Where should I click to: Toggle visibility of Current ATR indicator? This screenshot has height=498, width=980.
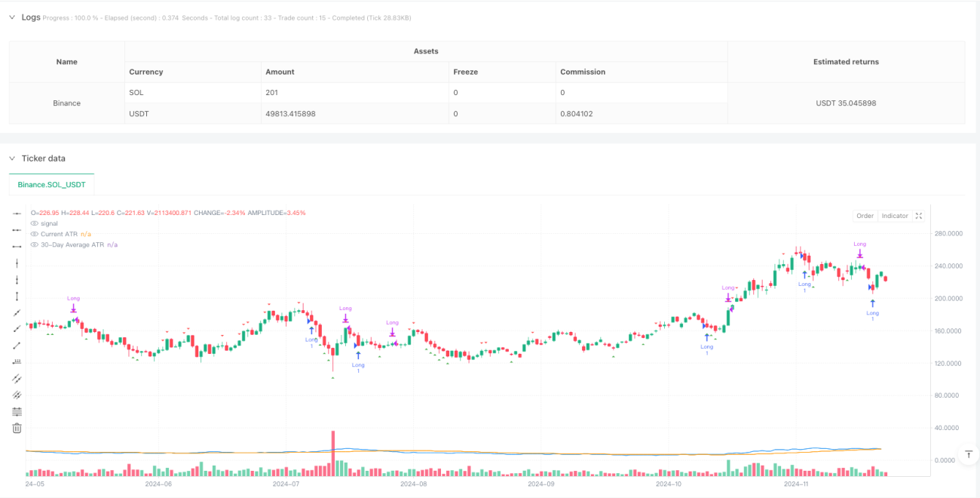tap(34, 234)
